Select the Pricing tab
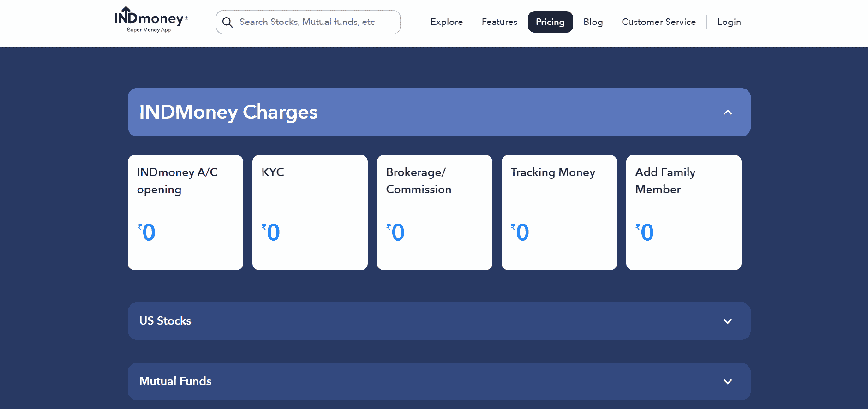 (x=550, y=22)
